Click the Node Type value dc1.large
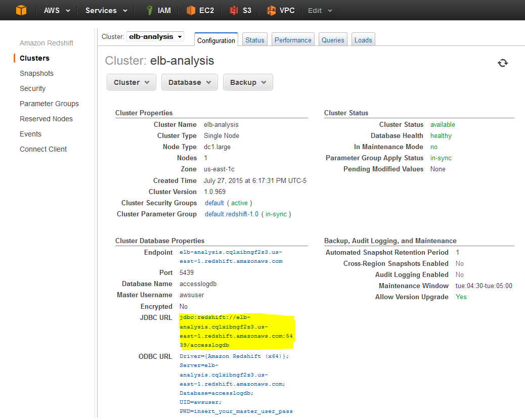 click(217, 147)
